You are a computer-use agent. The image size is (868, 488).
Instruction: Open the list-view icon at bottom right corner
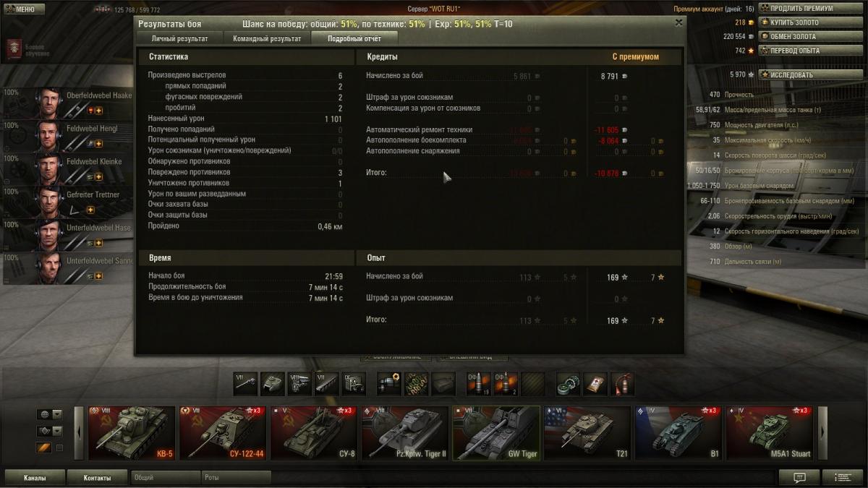pos(843,478)
